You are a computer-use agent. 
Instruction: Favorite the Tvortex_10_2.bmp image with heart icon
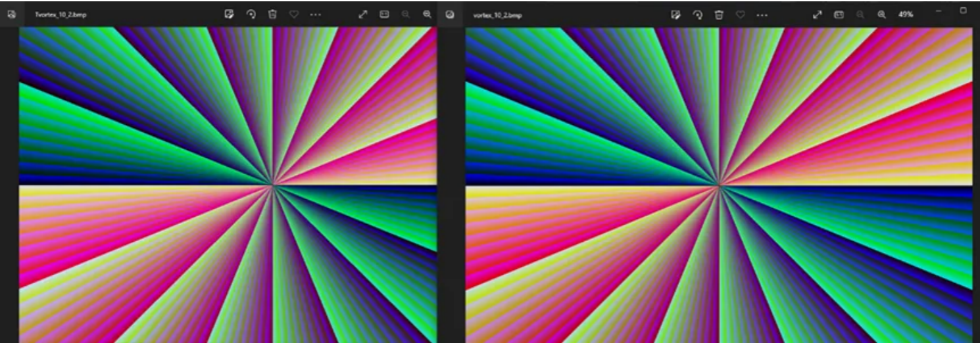click(294, 14)
